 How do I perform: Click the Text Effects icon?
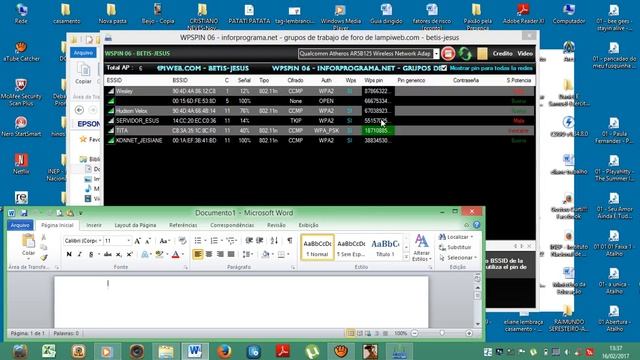point(145,254)
